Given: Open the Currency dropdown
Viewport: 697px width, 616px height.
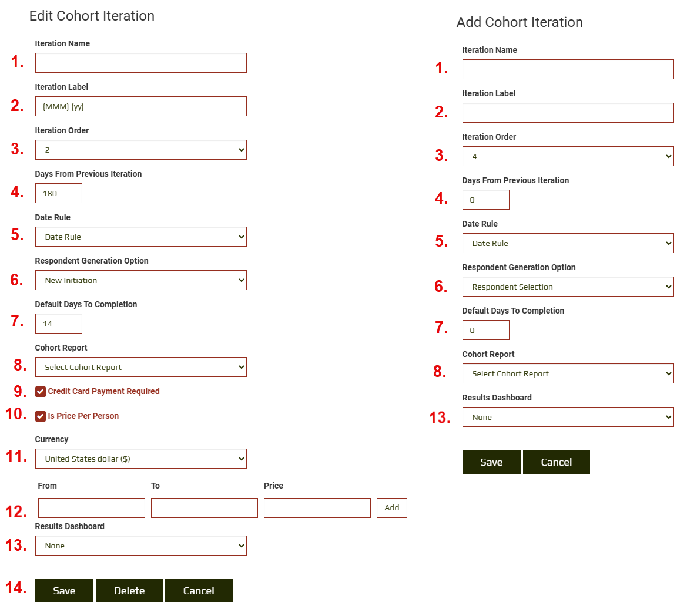Looking at the screenshot, I should [x=140, y=459].
